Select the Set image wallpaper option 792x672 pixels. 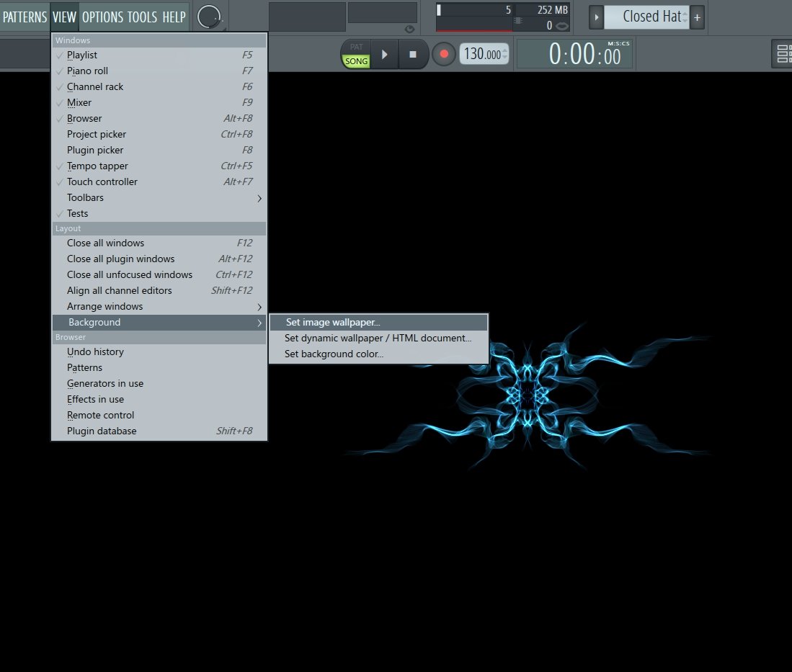[332, 322]
